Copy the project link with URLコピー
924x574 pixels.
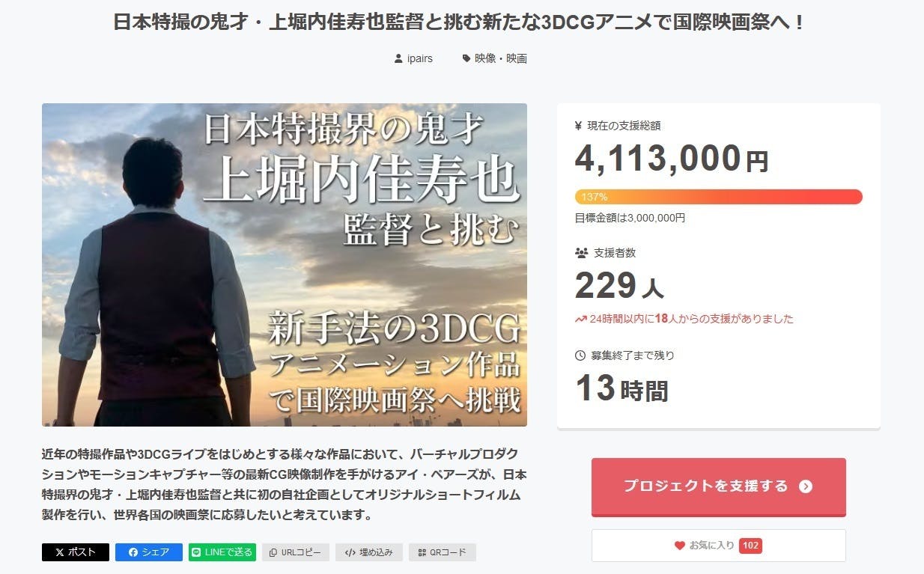tap(295, 552)
